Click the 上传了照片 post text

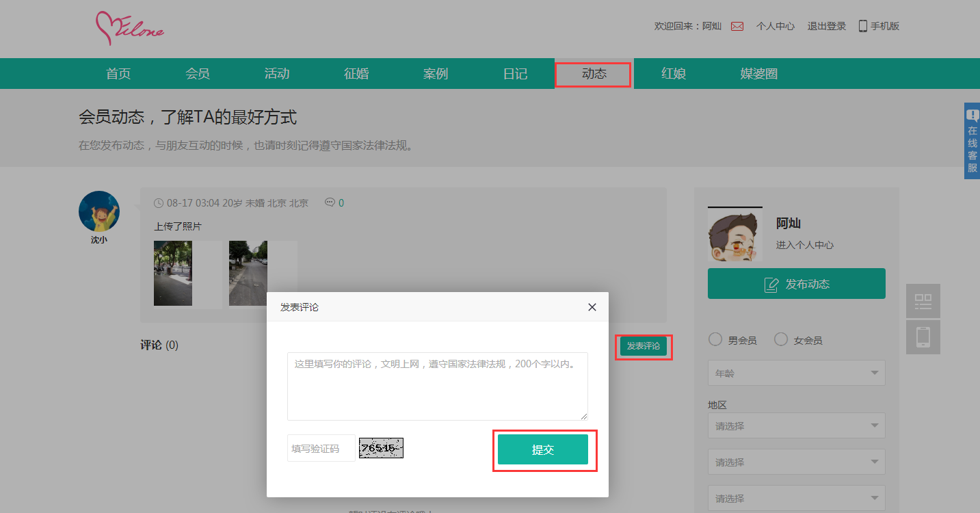[x=178, y=226]
